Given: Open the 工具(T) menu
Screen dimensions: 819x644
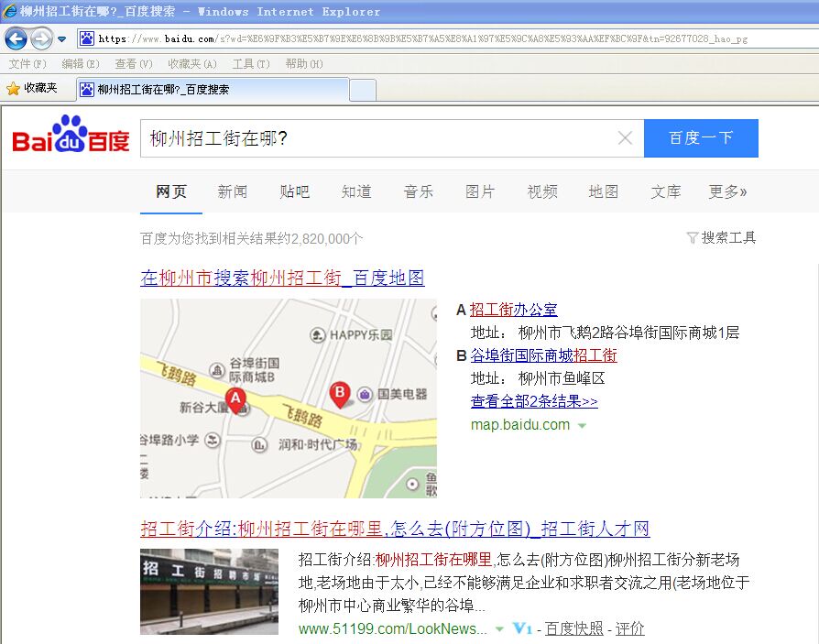Looking at the screenshot, I should pos(251,64).
